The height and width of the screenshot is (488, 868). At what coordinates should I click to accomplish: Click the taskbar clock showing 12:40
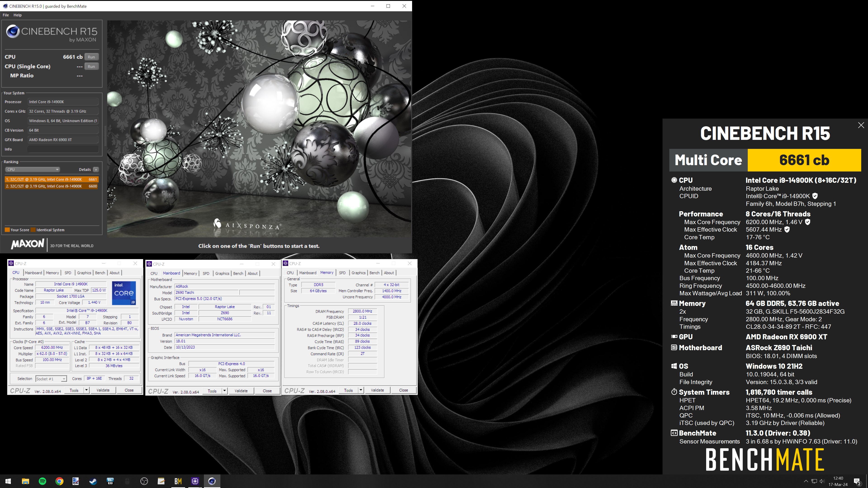click(838, 481)
